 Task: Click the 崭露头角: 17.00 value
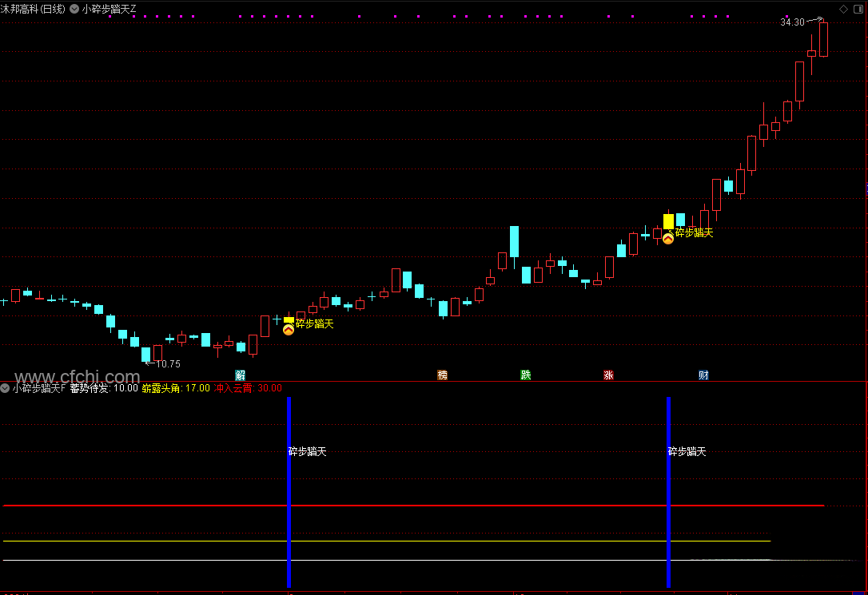176,388
